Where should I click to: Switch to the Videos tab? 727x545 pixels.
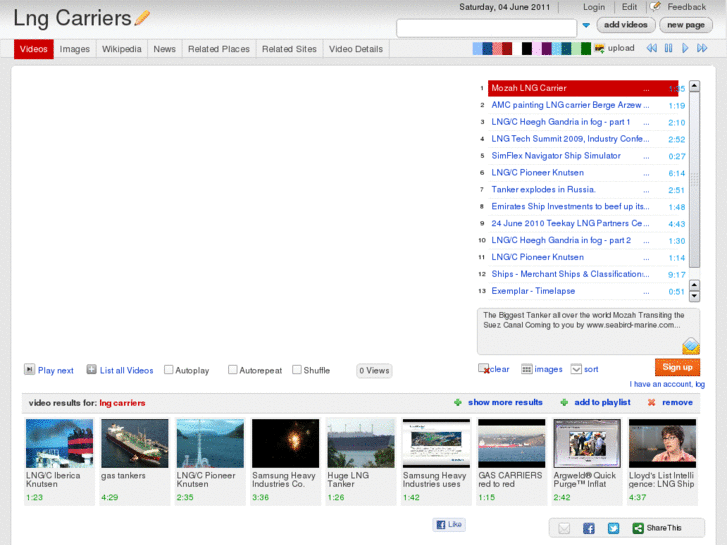click(x=34, y=49)
